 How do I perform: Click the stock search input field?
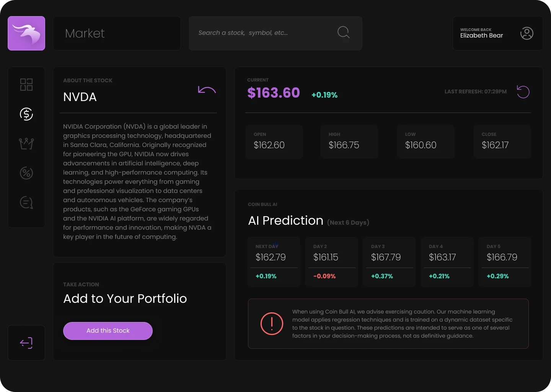pyautogui.click(x=264, y=33)
